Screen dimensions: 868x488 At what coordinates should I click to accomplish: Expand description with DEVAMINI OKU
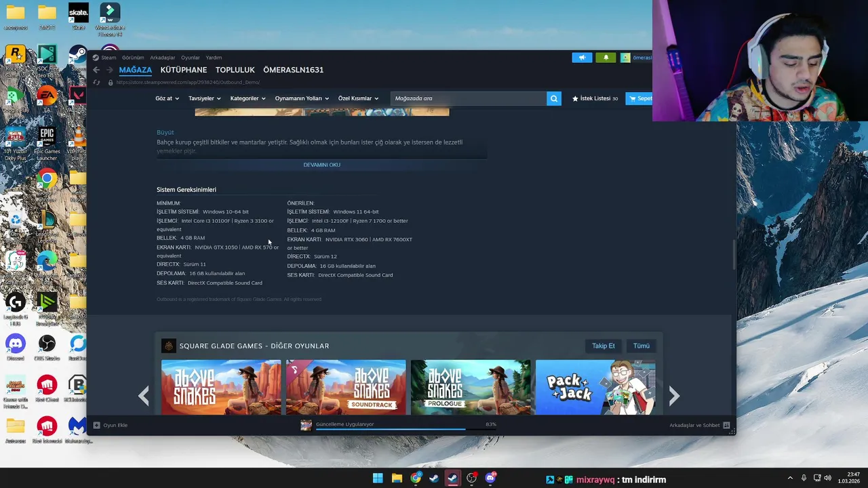(x=321, y=165)
